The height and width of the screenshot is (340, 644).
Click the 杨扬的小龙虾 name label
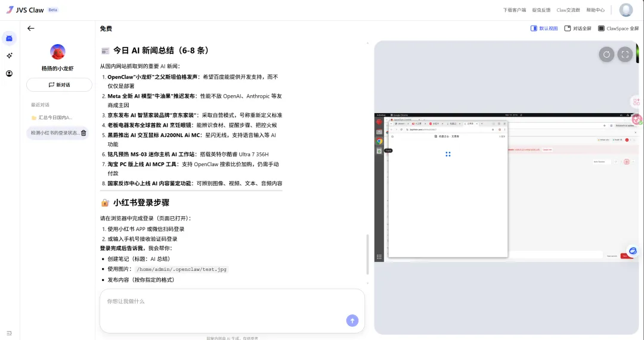57,68
